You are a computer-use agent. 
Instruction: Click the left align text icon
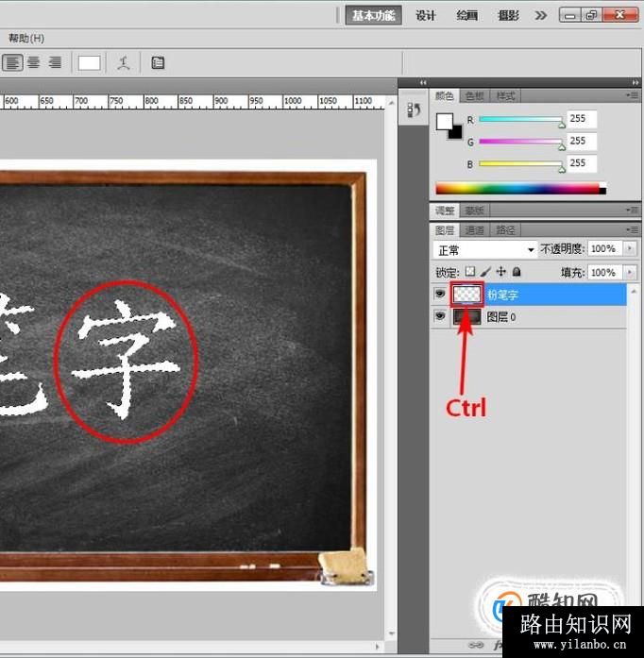12,62
